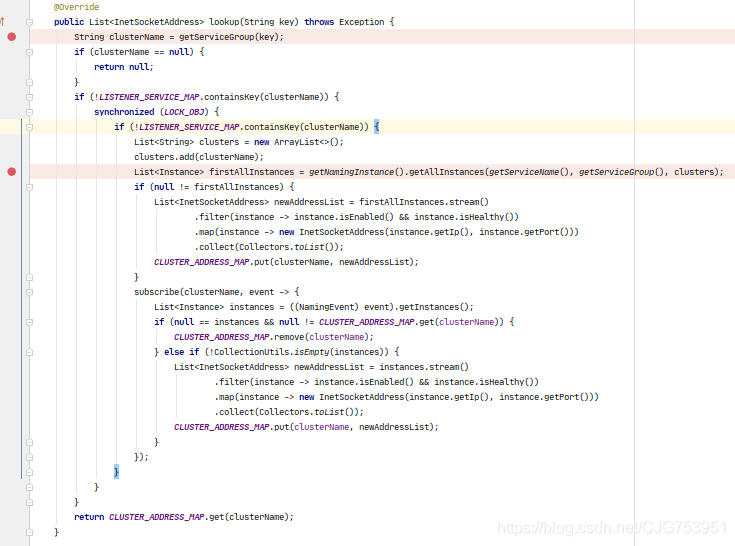Click first .filter(instance -> instance.isEnabled() line

pos(356,217)
